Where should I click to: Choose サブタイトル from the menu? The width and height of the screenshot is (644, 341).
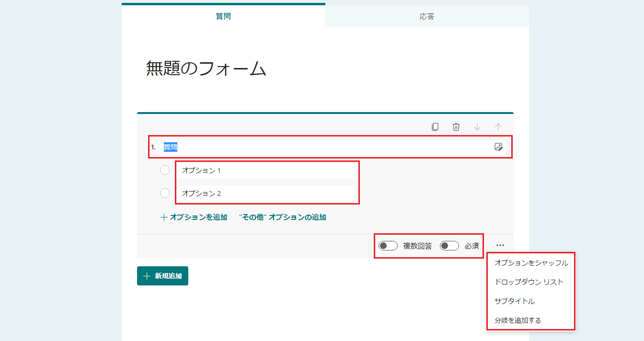click(515, 301)
